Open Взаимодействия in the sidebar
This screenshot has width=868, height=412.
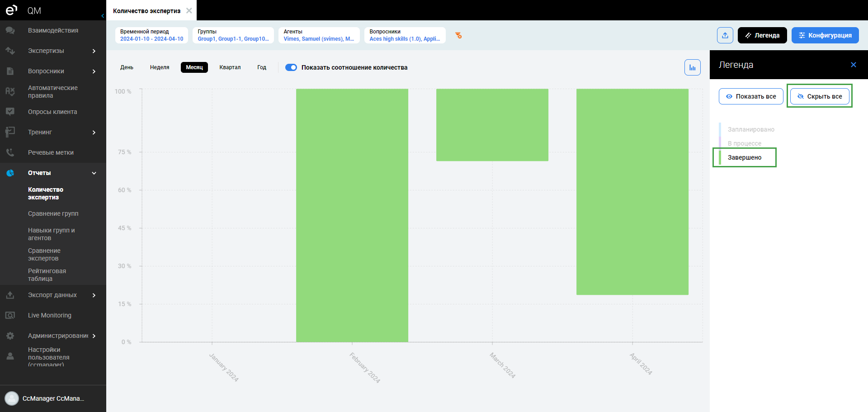tap(53, 30)
